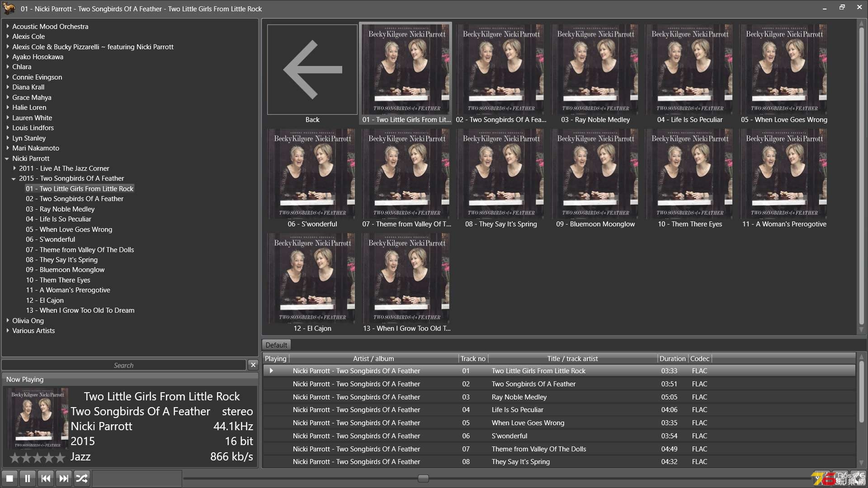Click the playing indicator arrow in the playlist
868x488 pixels.
tap(271, 371)
